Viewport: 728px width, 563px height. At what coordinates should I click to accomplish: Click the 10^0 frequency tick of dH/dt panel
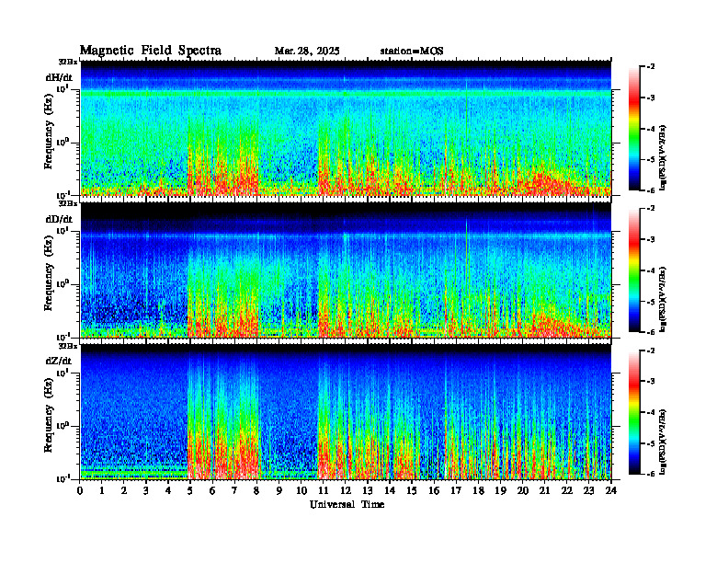click(x=63, y=142)
